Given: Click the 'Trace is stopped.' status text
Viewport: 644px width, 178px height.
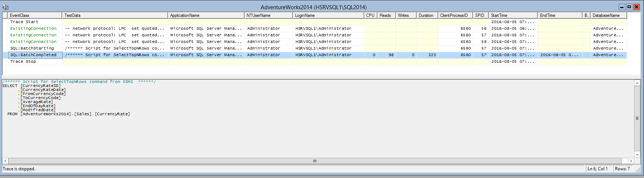Looking at the screenshot, I should [x=19, y=169].
